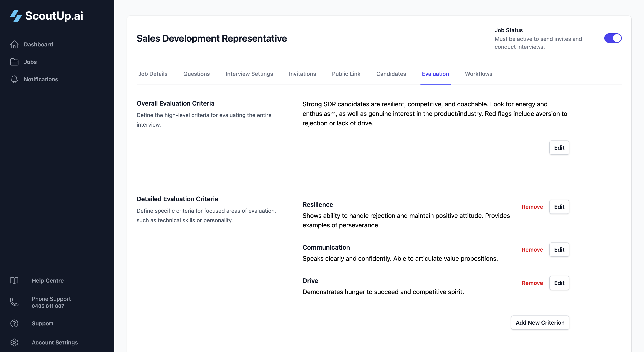Edit the Communication criterion

[x=559, y=250]
